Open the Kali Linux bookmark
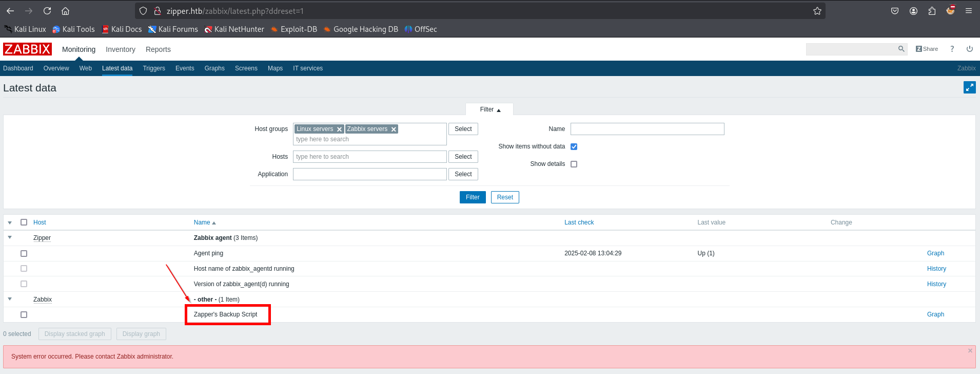980x374 pixels. (25, 29)
